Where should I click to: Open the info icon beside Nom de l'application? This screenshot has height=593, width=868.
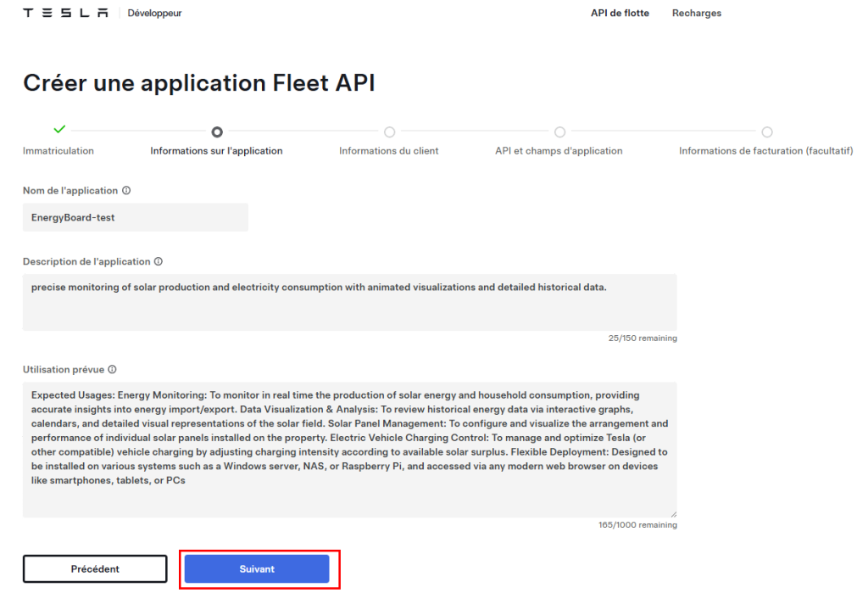[x=126, y=191]
